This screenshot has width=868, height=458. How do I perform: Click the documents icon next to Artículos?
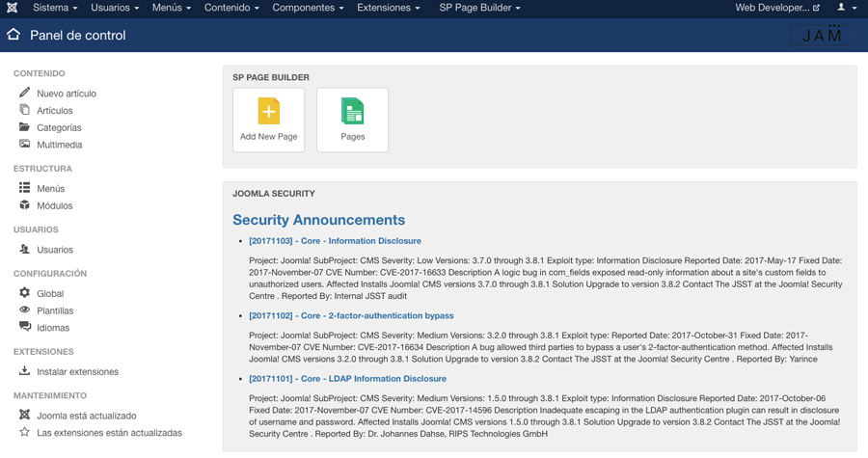tap(24, 110)
